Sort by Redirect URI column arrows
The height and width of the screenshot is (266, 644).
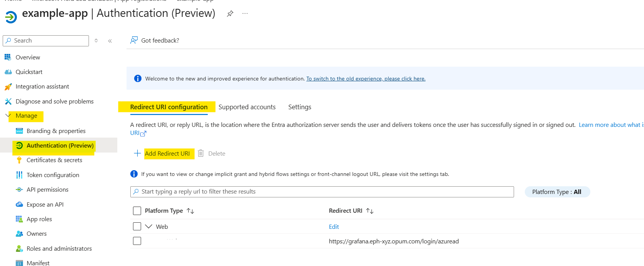(x=370, y=211)
